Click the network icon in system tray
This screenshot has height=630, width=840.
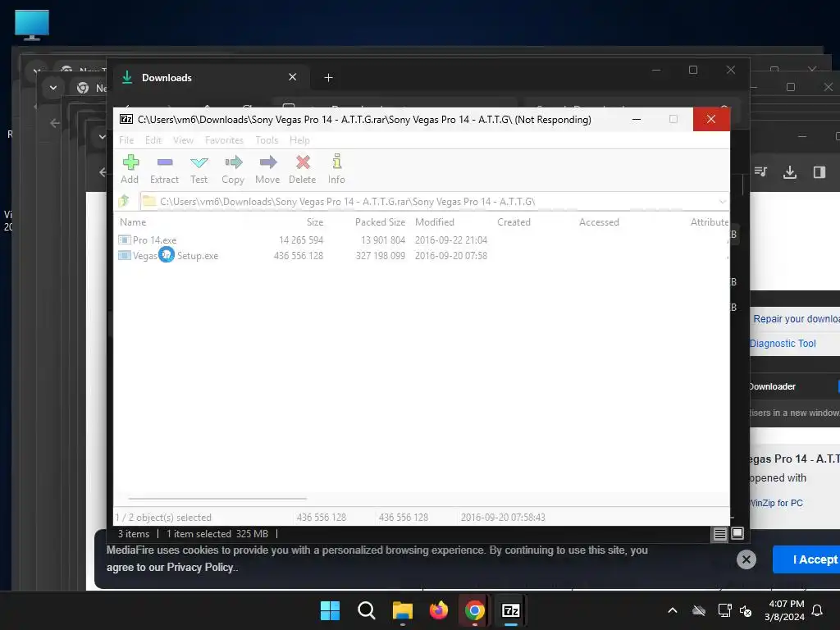coord(724,610)
